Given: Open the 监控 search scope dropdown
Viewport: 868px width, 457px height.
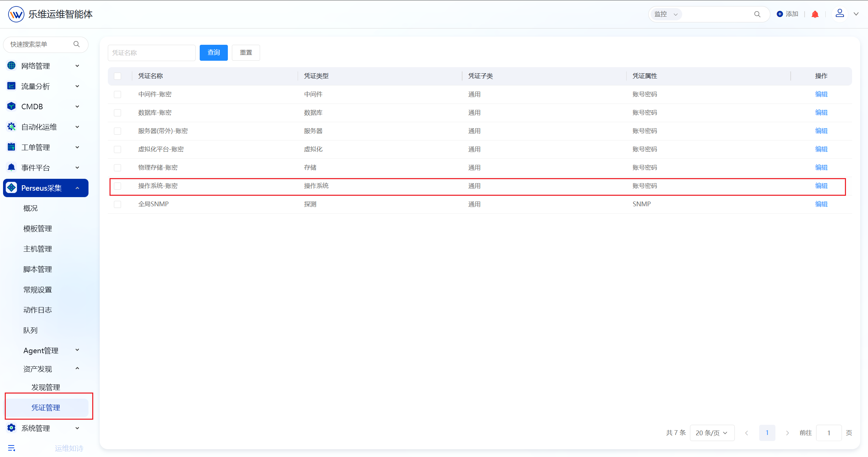Looking at the screenshot, I should pos(666,14).
